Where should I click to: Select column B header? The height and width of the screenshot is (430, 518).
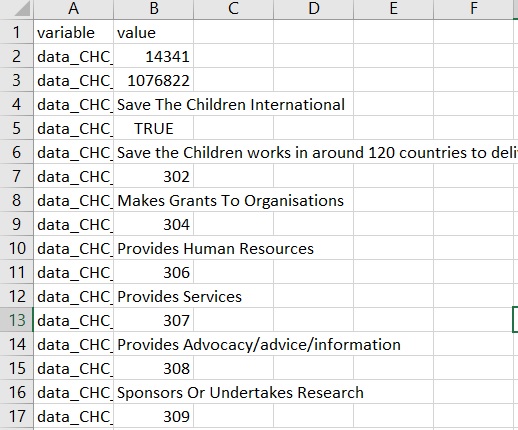pyautogui.click(x=154, y=9)
